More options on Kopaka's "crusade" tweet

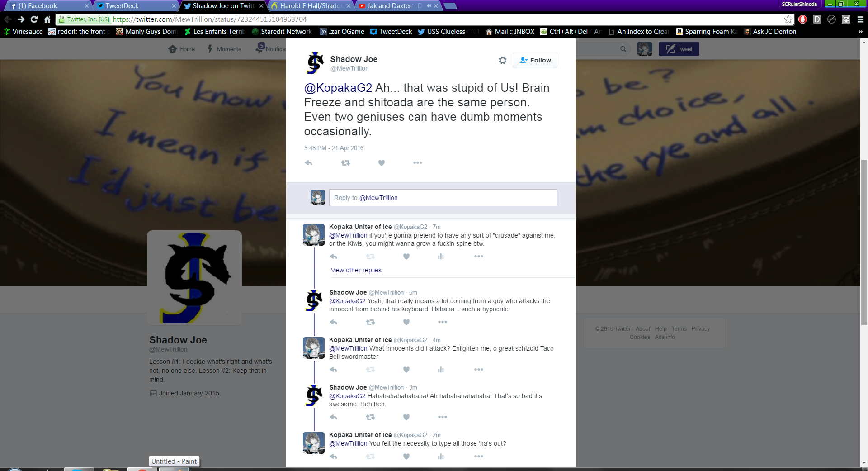pyautogui.click(x=479, y=257)
